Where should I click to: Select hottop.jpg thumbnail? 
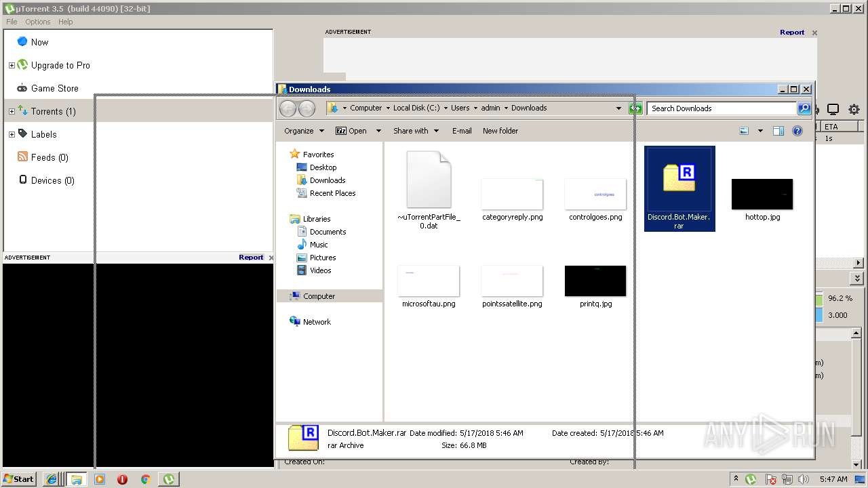[762, 199]
